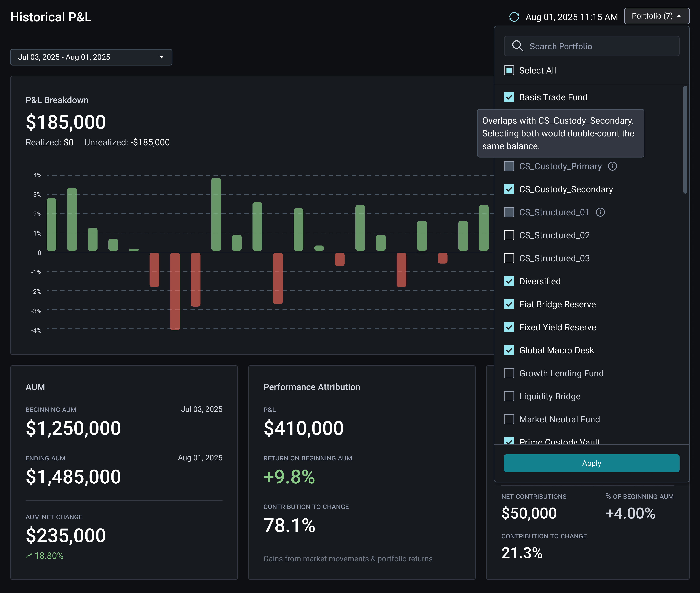
Task: Click the Apply button
Action: (591, 463)
